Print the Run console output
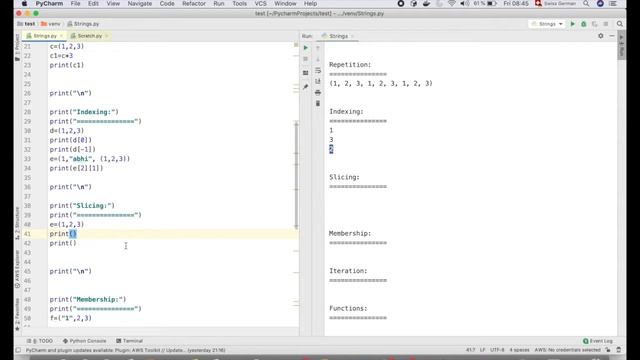640x360 pixels. click(x=318, y=93)
